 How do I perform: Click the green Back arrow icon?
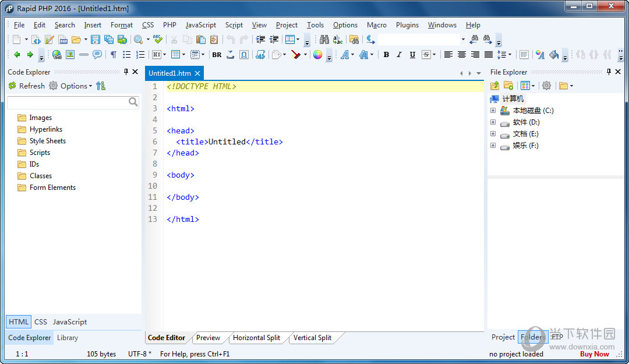click(17, 55)
